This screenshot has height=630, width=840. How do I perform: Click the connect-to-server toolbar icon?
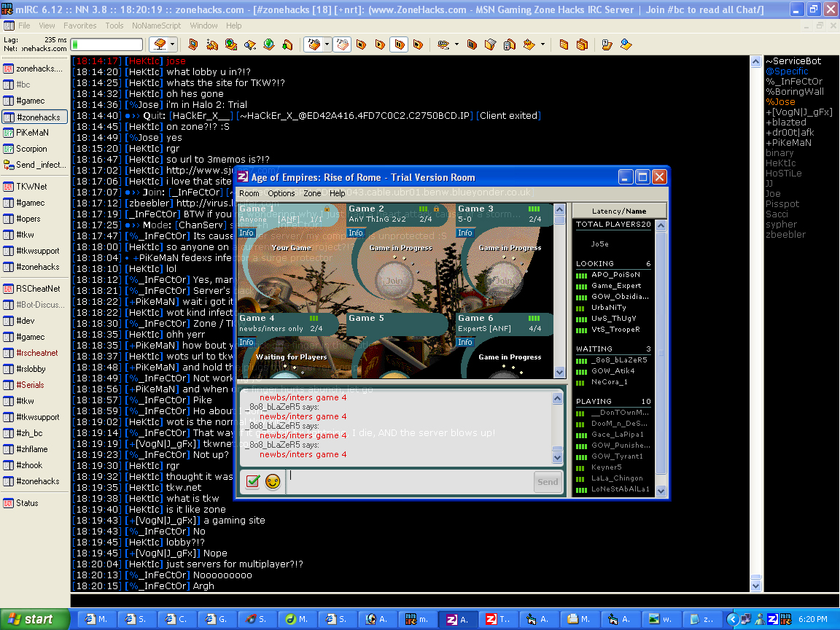pos(159,44)
